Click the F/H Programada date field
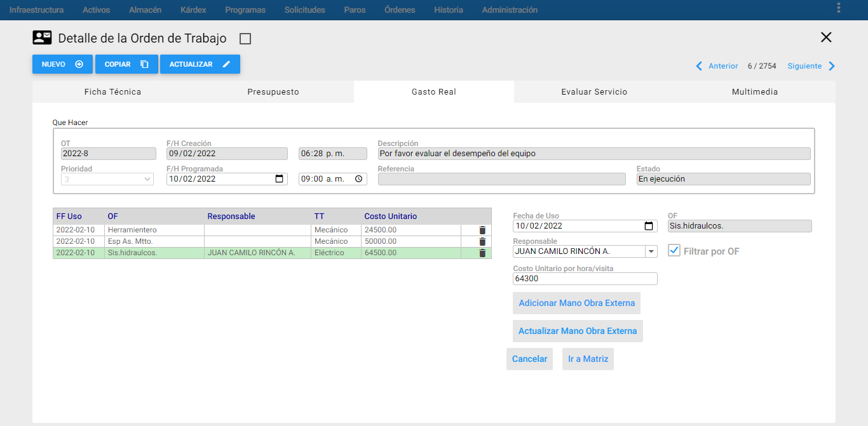The height and width of the screenshot is (426, 868). pyautogui.click(x=227, y=179)
